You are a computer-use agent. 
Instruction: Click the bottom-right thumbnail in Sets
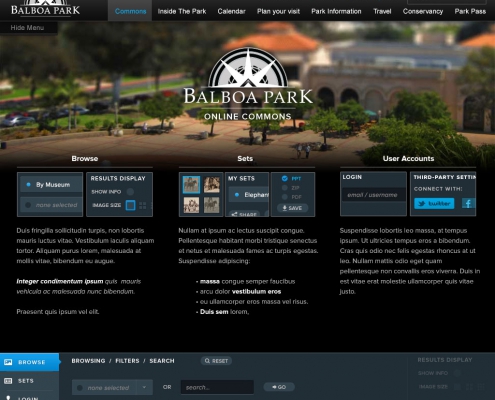[212, 205]
